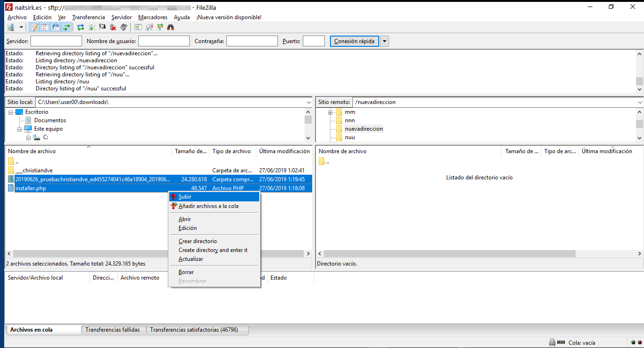
Task: Select Documentos in local tree
Action: (50, 120)
